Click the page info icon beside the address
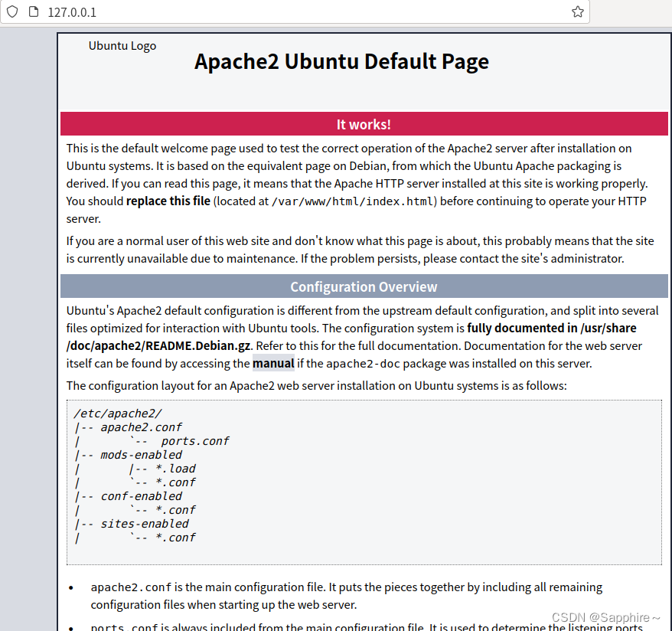 (34, 11)
